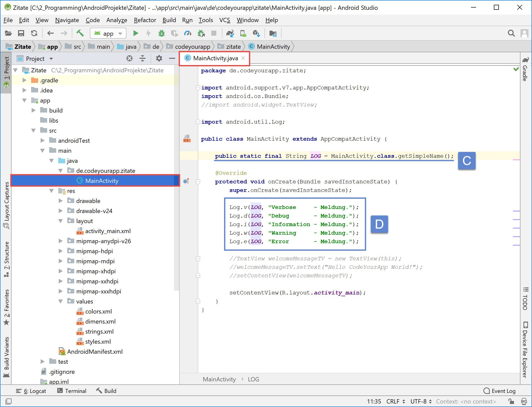Click the Run with Coverage icon
This screenshot has height=407, width=532.
[x=174, y=33]
